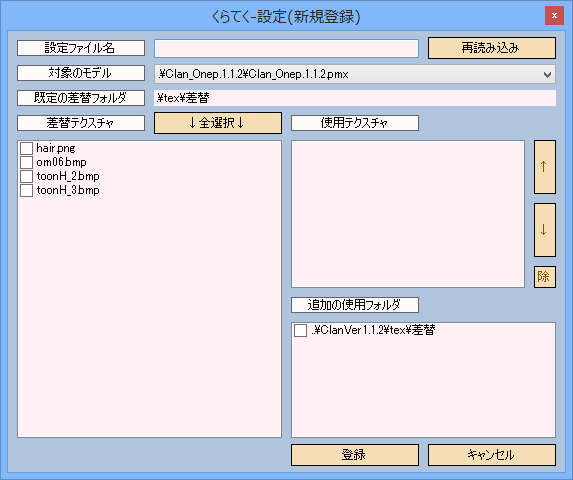The height and width of the screenshot is (480, 573).
Task: Select the Clan_Onep.1.1.2.pmx model combo box
Action: [x=355, y=75]
